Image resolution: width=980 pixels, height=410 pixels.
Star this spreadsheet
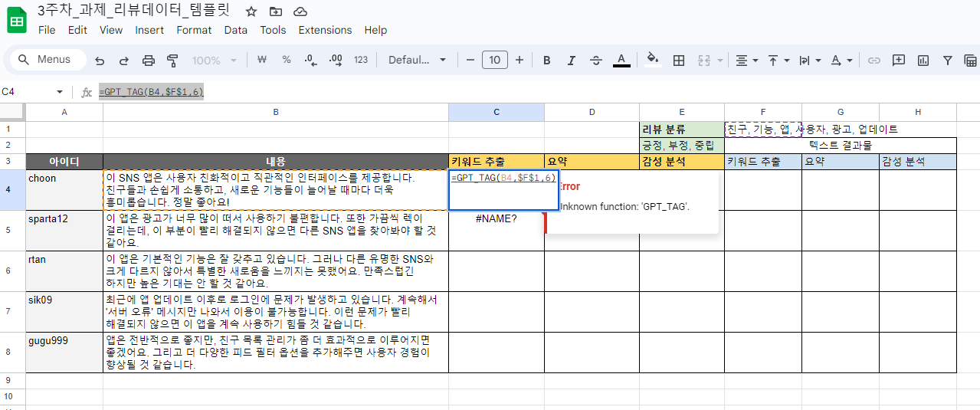(251, 11)
